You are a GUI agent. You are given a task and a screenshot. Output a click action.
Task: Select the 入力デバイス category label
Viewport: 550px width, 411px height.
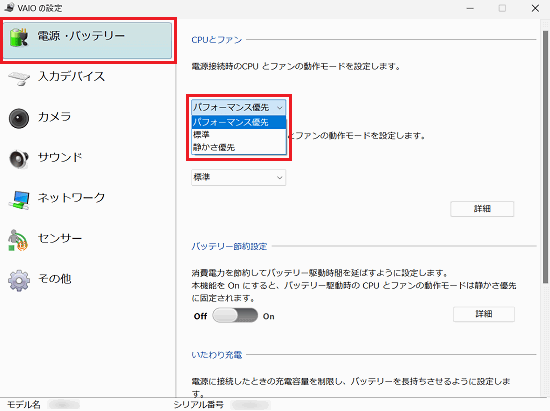coord(71,76)
